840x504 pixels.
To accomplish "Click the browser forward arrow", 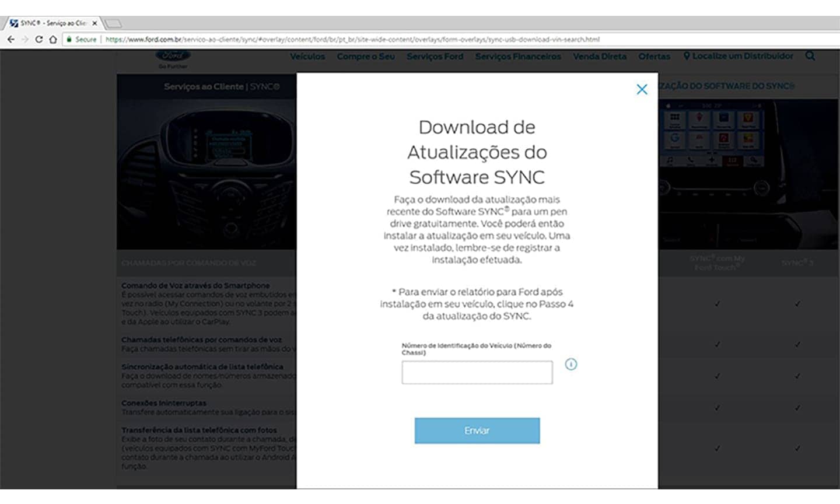I will click(24, 39).
